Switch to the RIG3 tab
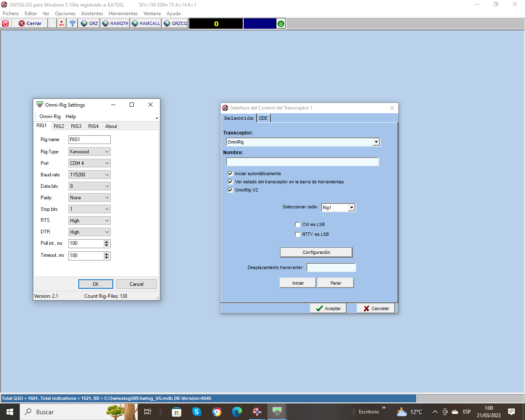This screenshot has height=420, width=525. point(76,126)
